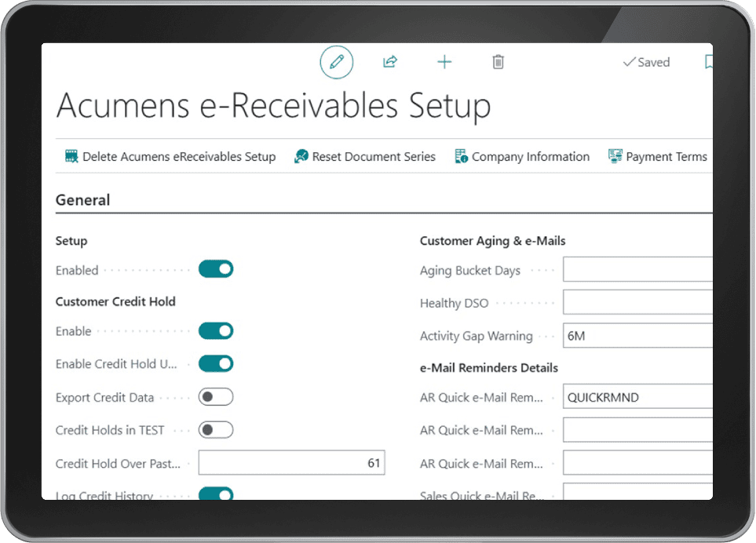Viewport: 756px width, 543px height.
Task: Click Activity Gap Warning field showing 6M
Action: tap(638, 335)
